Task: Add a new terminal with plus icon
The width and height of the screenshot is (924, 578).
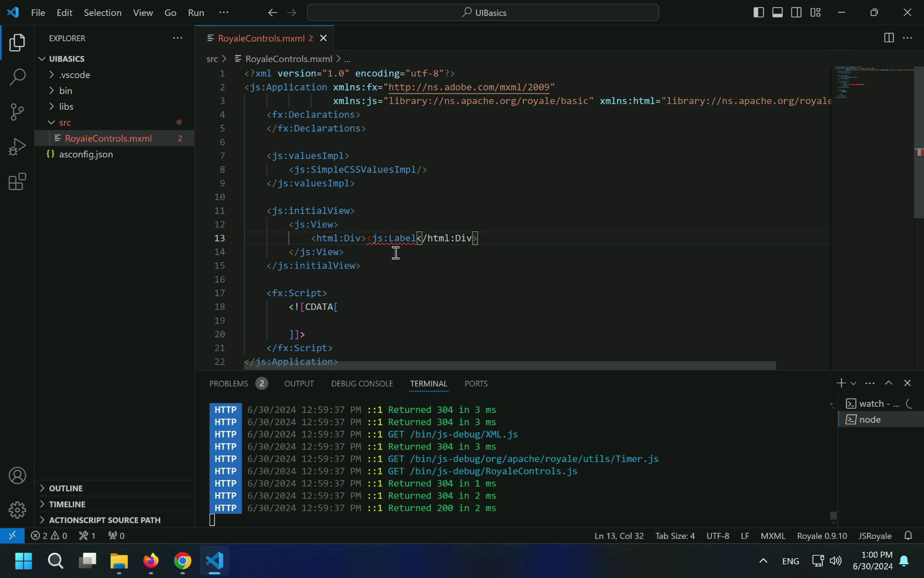Action: (x=841, y=383)
